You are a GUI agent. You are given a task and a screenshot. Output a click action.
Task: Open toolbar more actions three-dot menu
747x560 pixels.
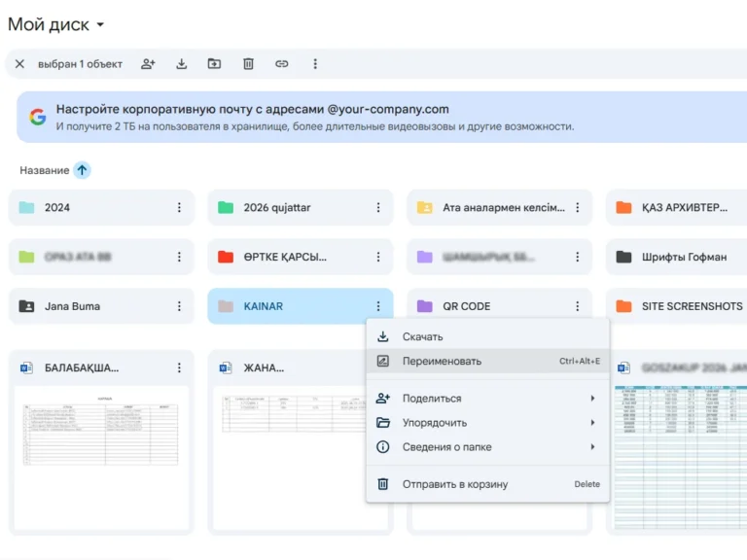(x=315, y=64)
